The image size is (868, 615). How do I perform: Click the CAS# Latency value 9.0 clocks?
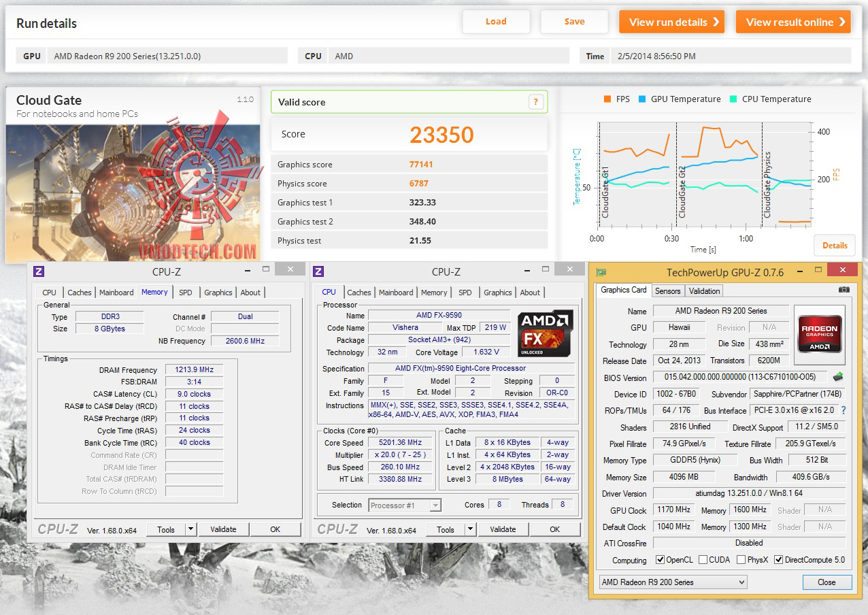point(194,395)
